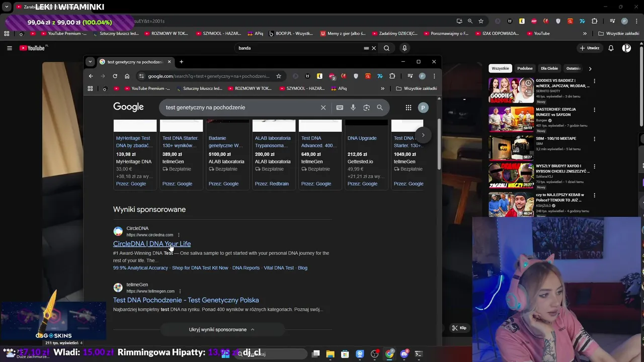Image resolution: width=644 pixels, height=362 pixels.
Task: Click the Utwórz create button on YouTube
Action: pos(590,48)
